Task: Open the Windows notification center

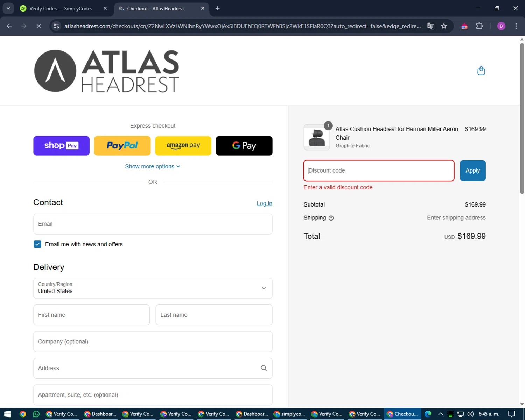Action: (512, 414)
